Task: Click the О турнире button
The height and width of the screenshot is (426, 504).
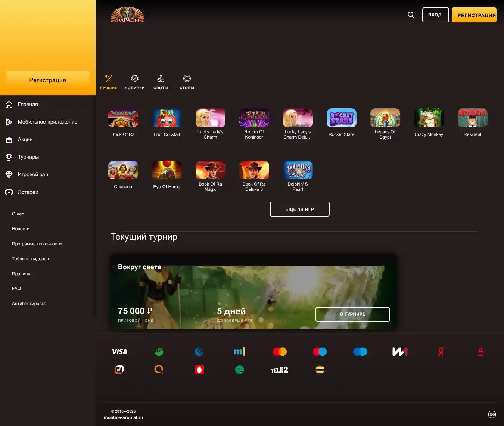Action: point(352,314)
